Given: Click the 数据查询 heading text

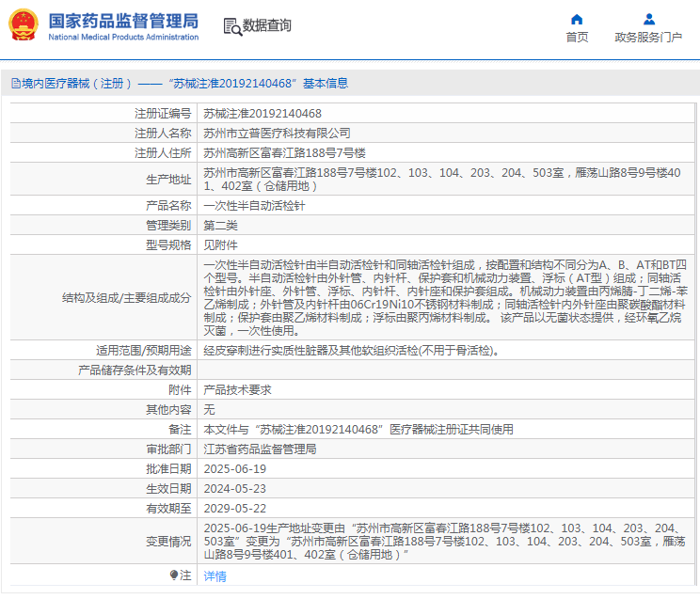Looking at the screenshot, I should tap(267, 25).
